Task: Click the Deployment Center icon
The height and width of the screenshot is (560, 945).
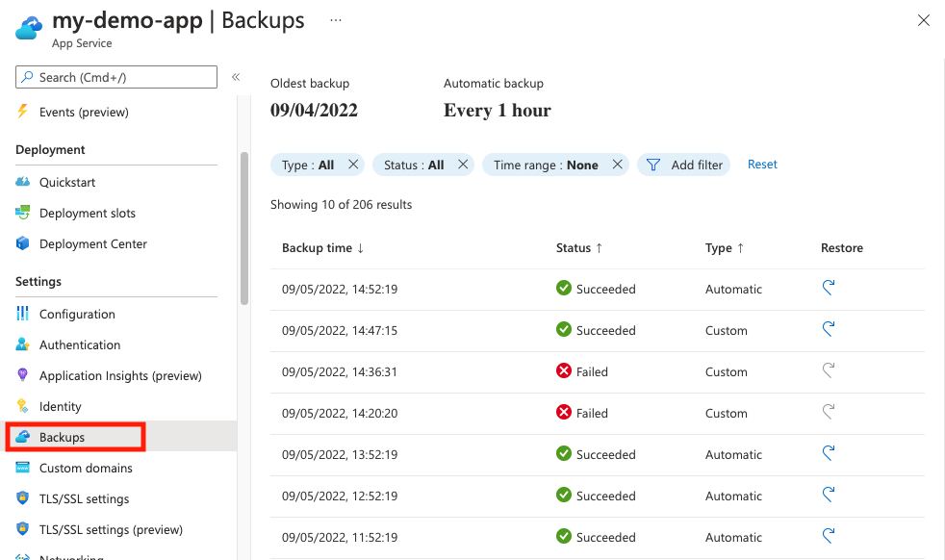Action: 23,243
